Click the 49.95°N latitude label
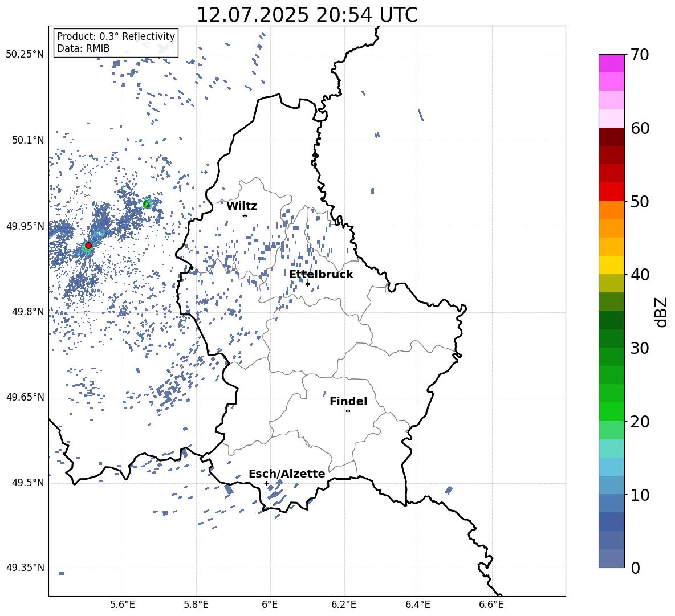 [25, 226]
